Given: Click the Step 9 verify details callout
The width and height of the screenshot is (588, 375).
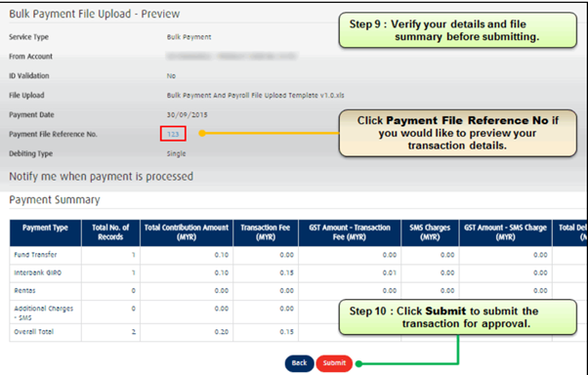Looking at the screenshot, I should click(x=457, y=30).
